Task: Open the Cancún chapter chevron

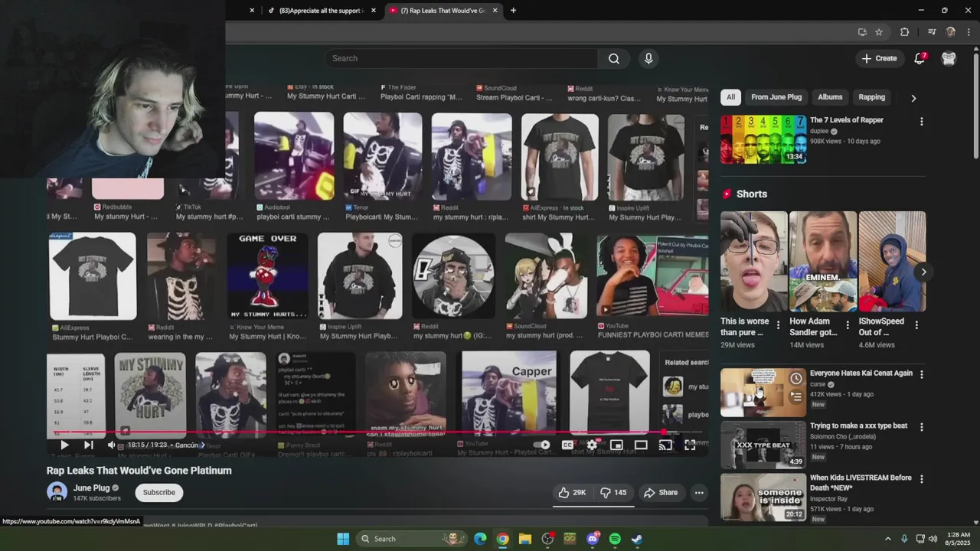Action: coord(202,445)
